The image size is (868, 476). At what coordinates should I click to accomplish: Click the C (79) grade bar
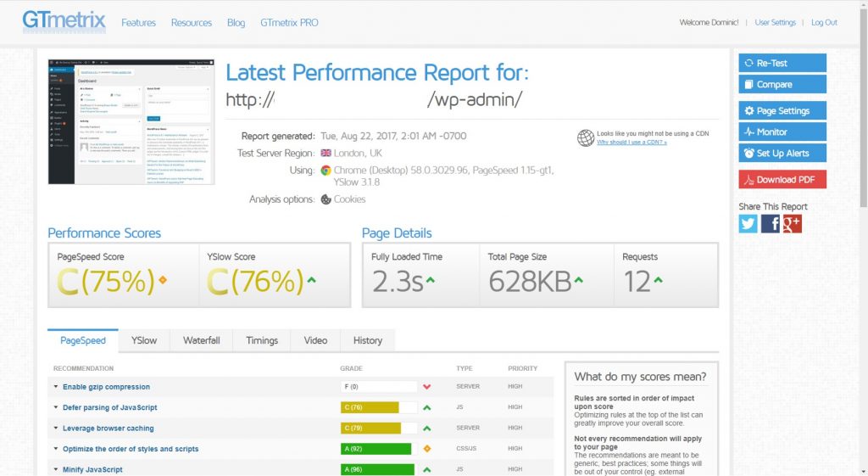(379, 428)
